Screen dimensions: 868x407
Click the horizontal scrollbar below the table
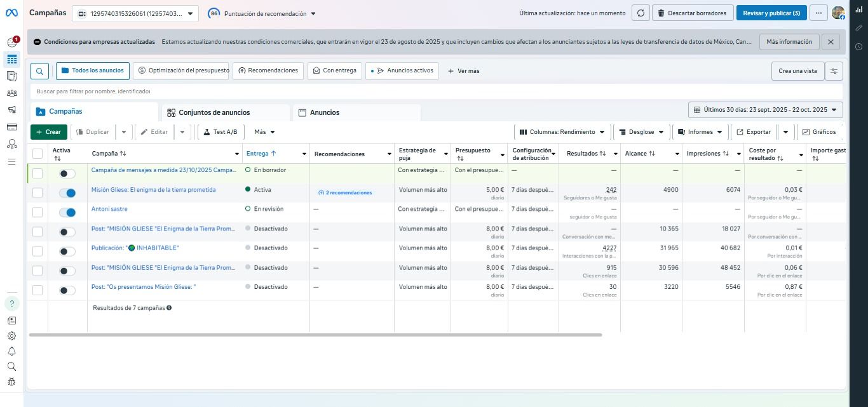point(315,335)
